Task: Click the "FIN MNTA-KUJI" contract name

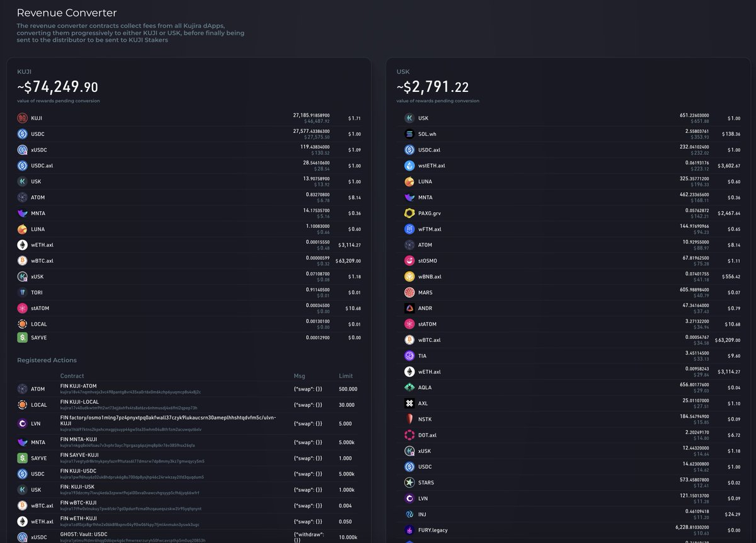Action: [x=79, y=439]
